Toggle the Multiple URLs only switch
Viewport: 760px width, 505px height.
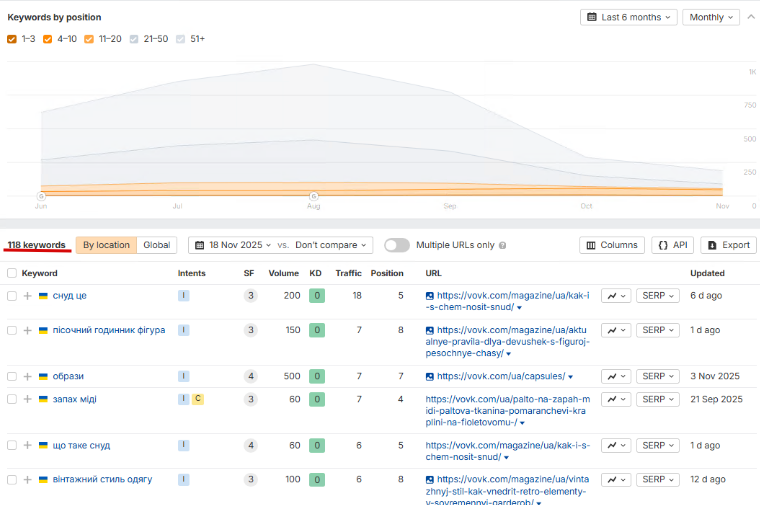pyautogui.click(x=397, y=245)
